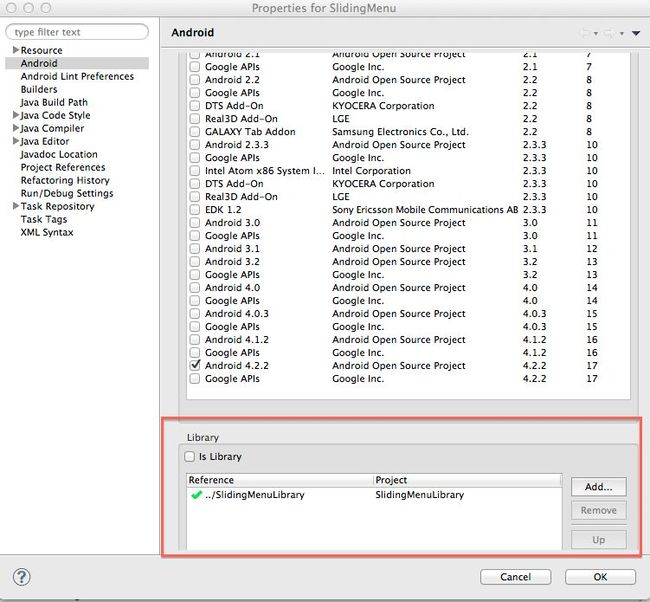This screenshot has height=602, width=650.
Task: Open Run/Debug Settings page
Action: click(x=67, y=193)
